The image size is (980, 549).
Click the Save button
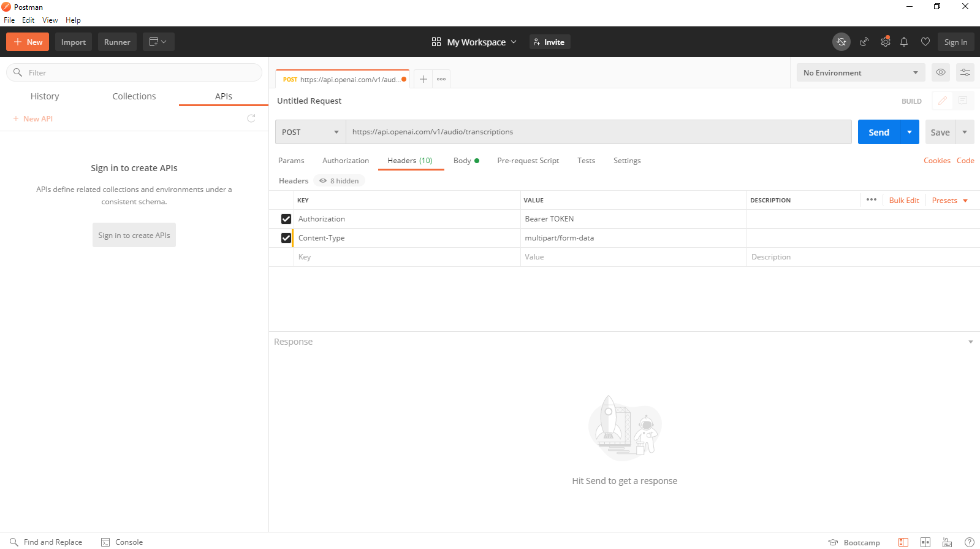(x=940, y=132)
